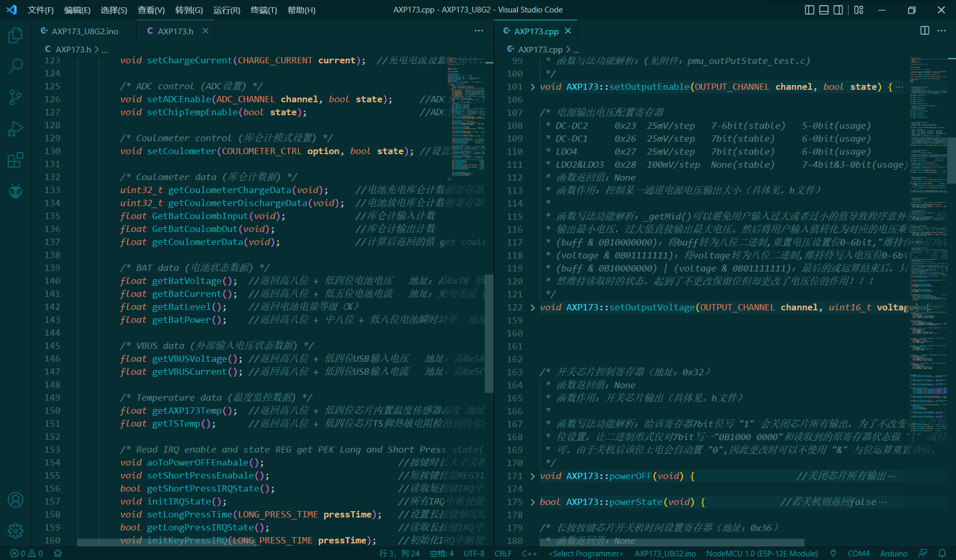Click the AXP173_U8G2.ino sketch status entry
This screenshot has height=560, width=956.
pos(665,554)
